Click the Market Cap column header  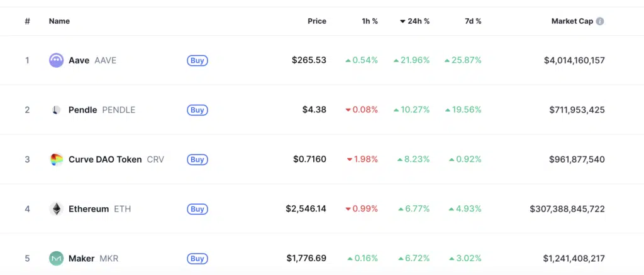click(x=572, y=21)
